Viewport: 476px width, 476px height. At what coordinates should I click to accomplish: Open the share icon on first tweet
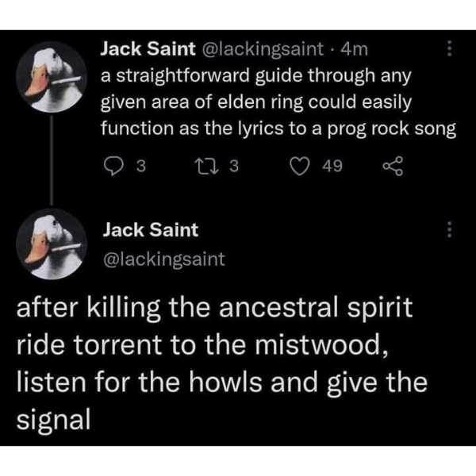pos(393,166)
